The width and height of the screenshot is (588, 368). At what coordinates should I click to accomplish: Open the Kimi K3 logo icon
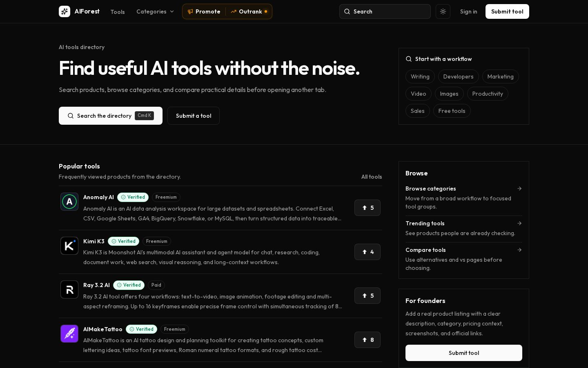coord(69,246)
